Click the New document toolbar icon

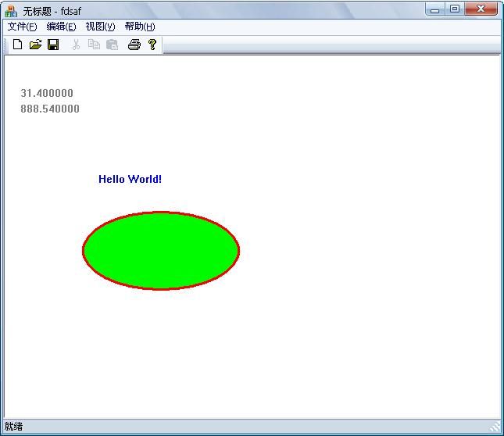click(18, 45)
